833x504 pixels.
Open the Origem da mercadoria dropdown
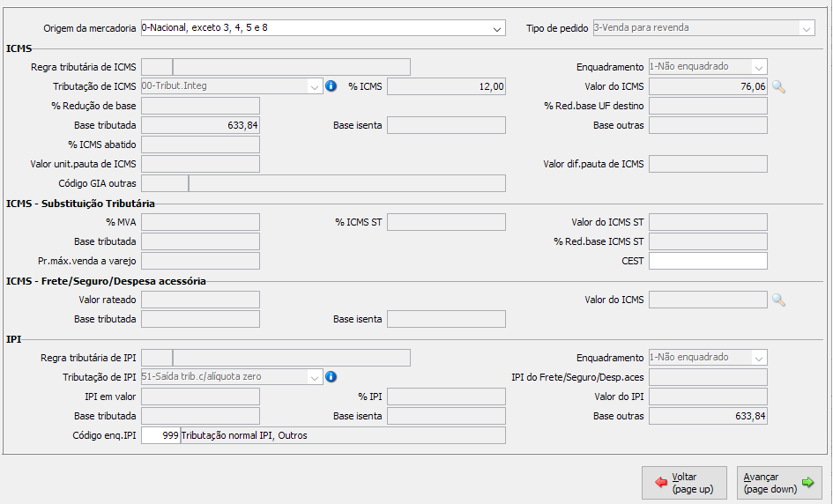(x=497, y=28)
